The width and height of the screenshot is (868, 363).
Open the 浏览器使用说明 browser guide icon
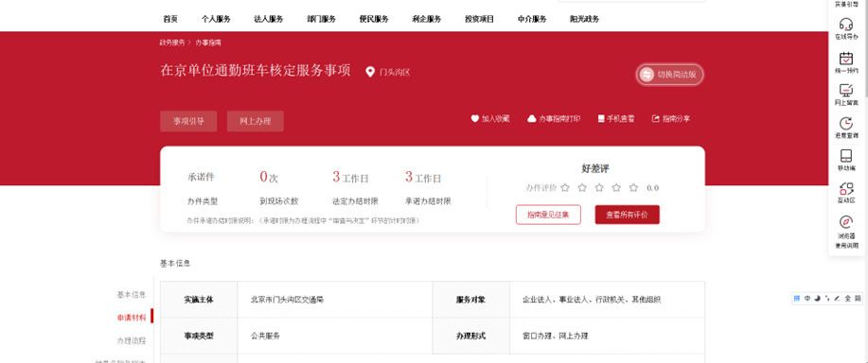pos(846,222)
